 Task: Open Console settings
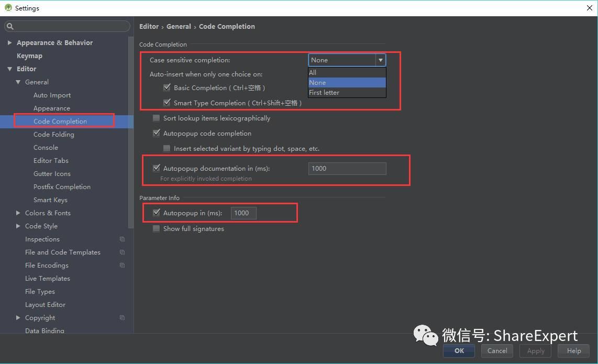tap(46, 148)
